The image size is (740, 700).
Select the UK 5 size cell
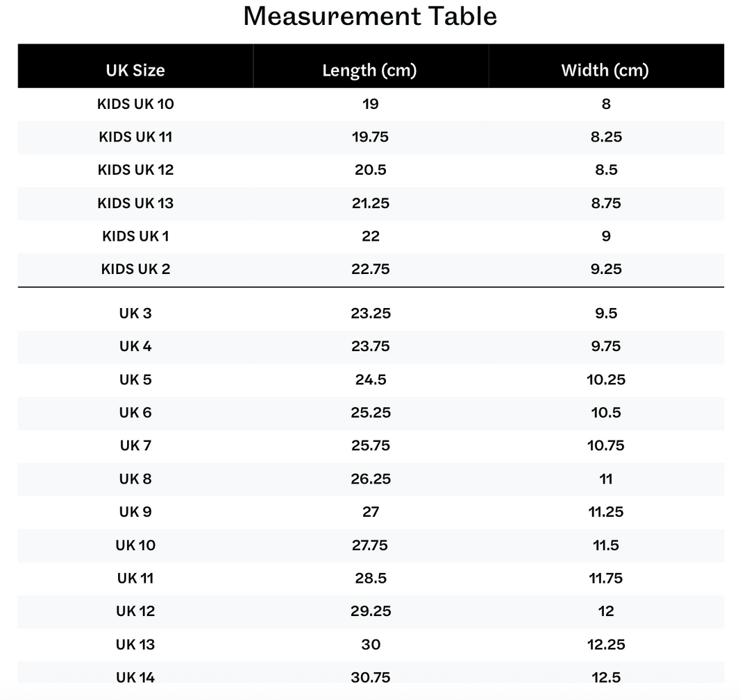[x=135, y=379]
